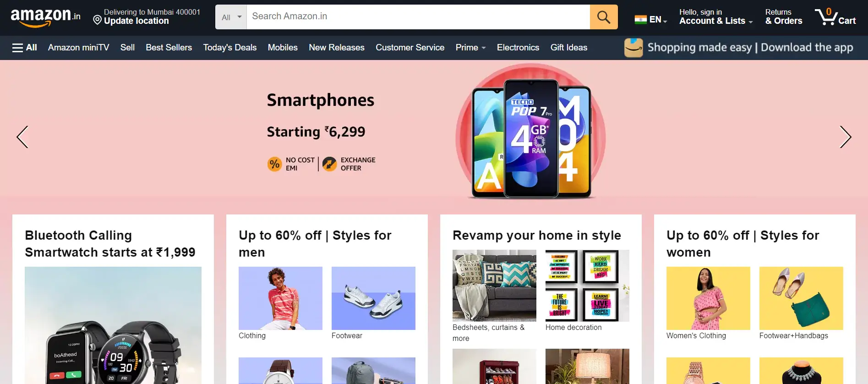Go to Best Sellers menu item
This screenshot has width=868, height=384.
click(x=169, y=48)
